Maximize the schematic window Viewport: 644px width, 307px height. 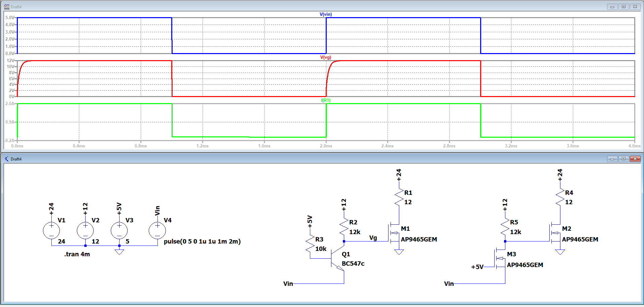(624, 159)
